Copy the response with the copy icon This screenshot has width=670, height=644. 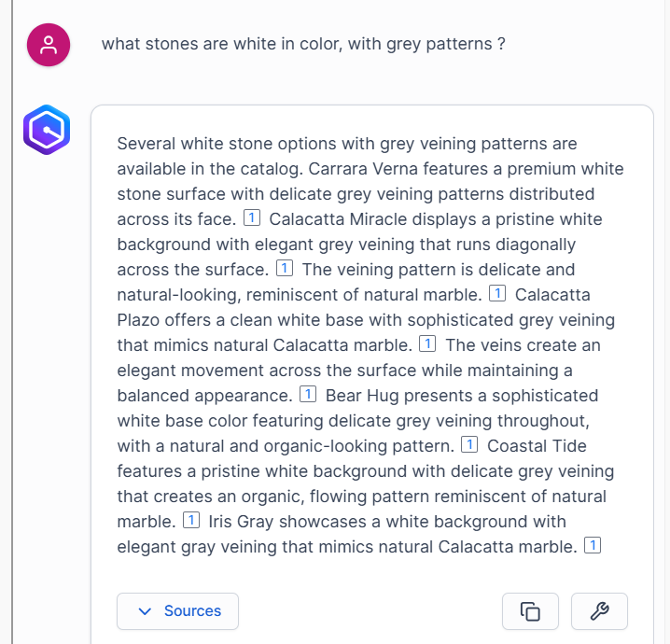tap(530, 611)
